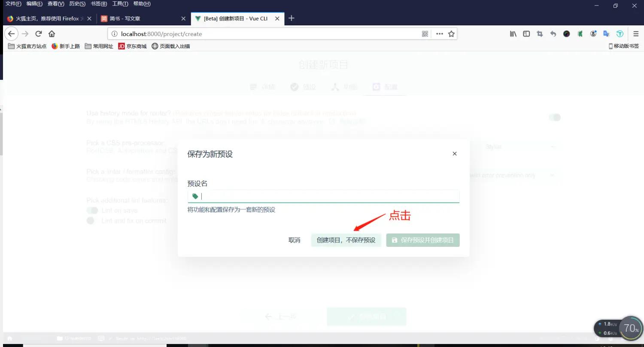Viewport: 644px width, 347px height.
Task: Open the 工具(T) menu
Action: [120, 4]
